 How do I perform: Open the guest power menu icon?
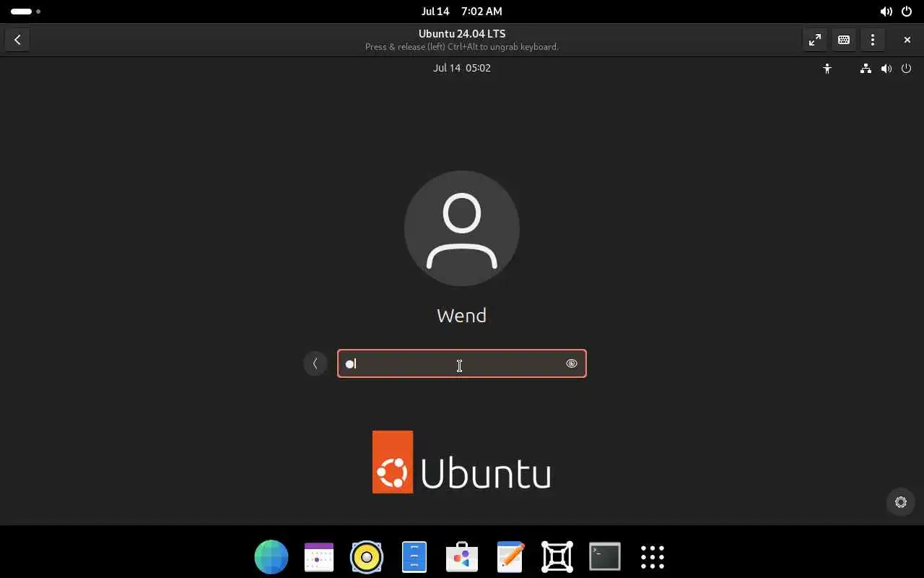click(907, 69)
